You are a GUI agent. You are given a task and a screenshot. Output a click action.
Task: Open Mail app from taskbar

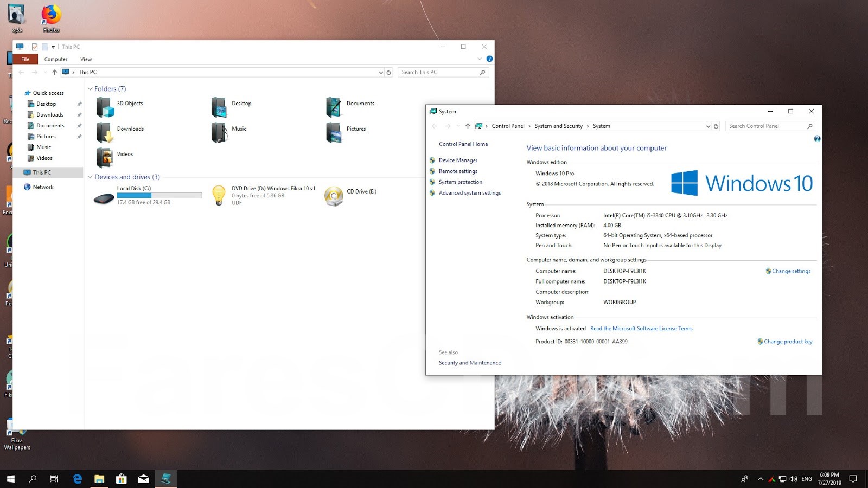144,479
